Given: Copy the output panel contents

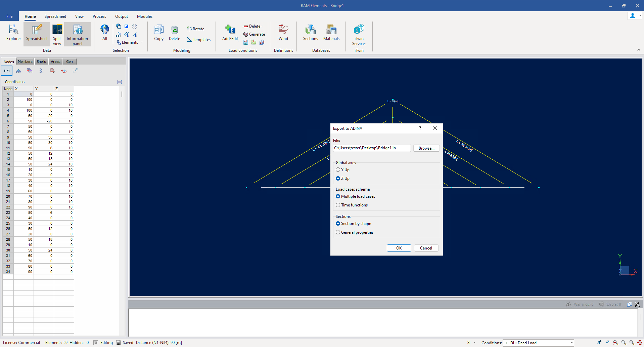Looking at the screenshot, I should point(630,304).
